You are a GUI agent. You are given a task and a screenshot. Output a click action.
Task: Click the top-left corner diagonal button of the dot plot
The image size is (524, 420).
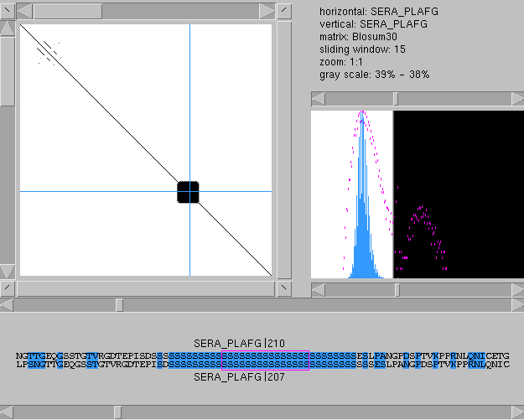point(8,12)
